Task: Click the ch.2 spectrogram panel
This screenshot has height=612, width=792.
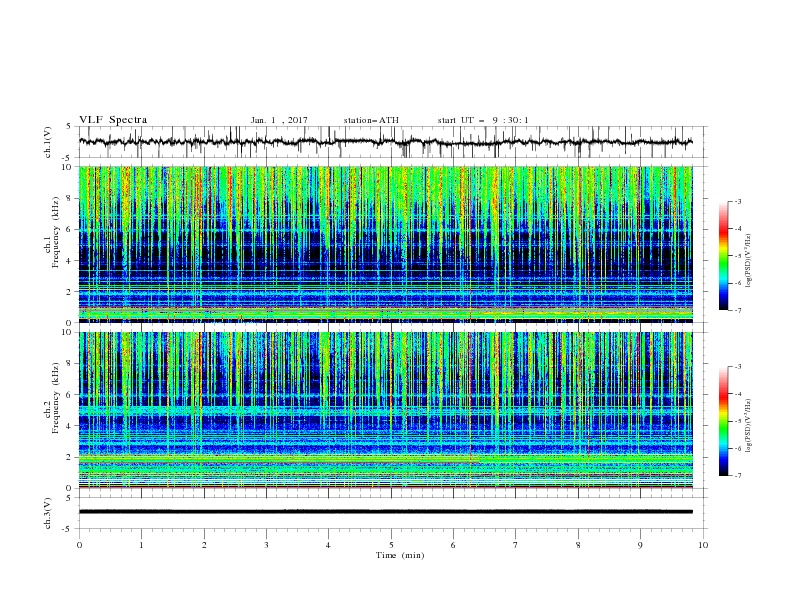Action: tap(385, 410)
